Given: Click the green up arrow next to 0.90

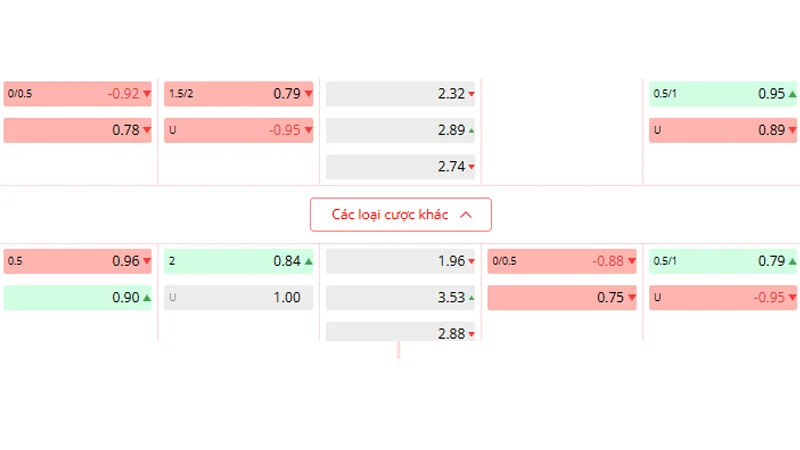Looking at the screenshot, I should coord(147,298).
